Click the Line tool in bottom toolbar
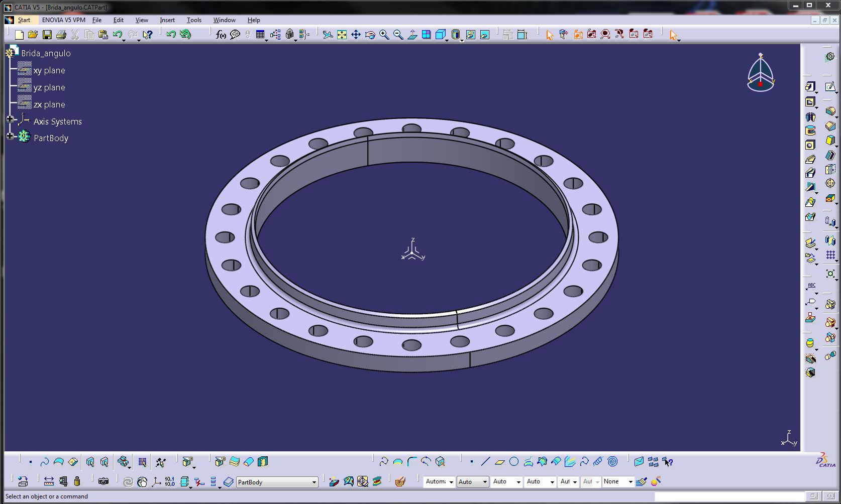This screenshot has width=841, height=504. point(485,462)
